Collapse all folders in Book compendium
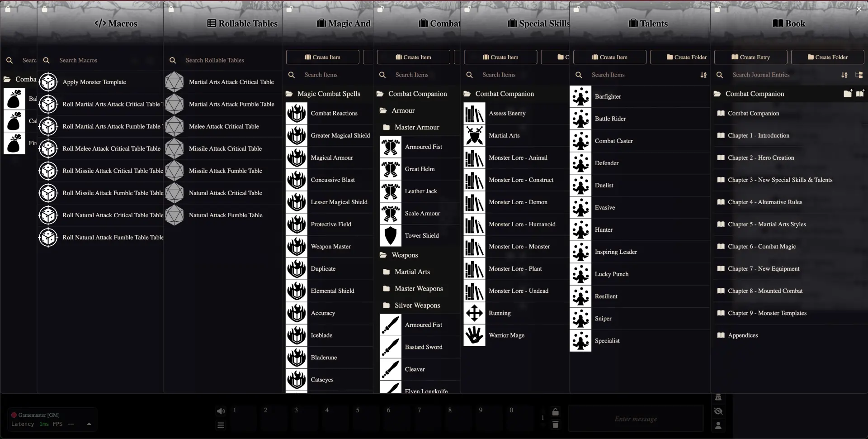 (x=859, y=75)
